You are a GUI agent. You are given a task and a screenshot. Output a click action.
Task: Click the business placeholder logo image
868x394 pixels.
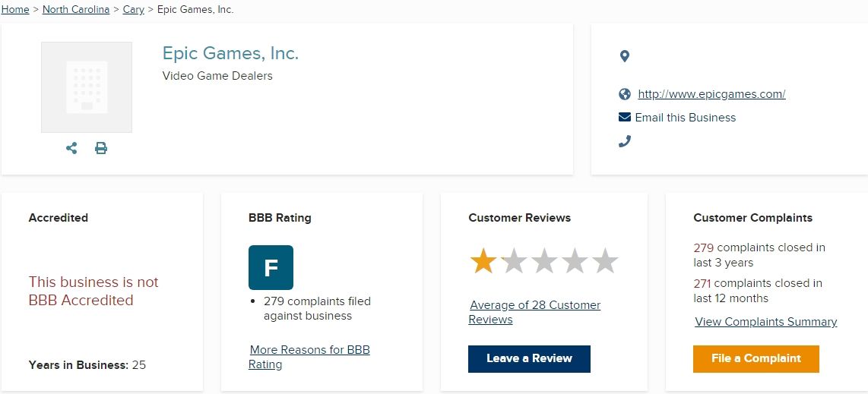pos(87,87)
